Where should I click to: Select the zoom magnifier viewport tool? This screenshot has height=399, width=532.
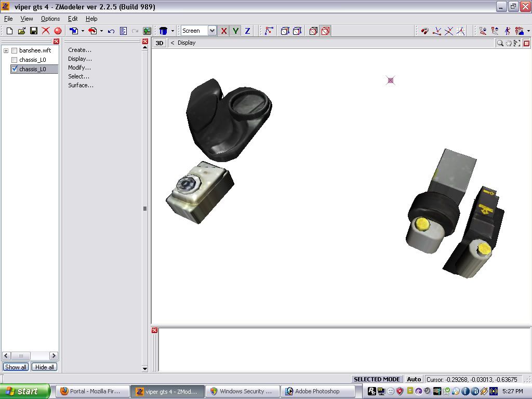[500, 43]
